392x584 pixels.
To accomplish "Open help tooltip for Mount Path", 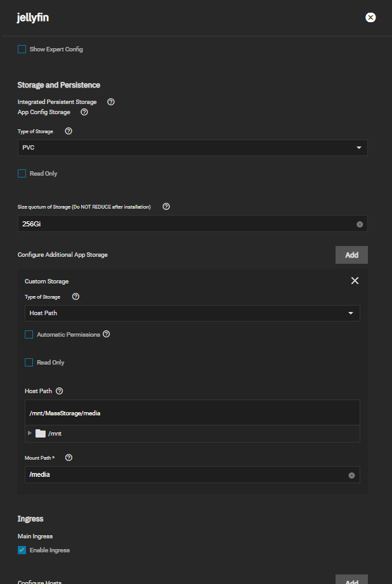I will [69, 457].
